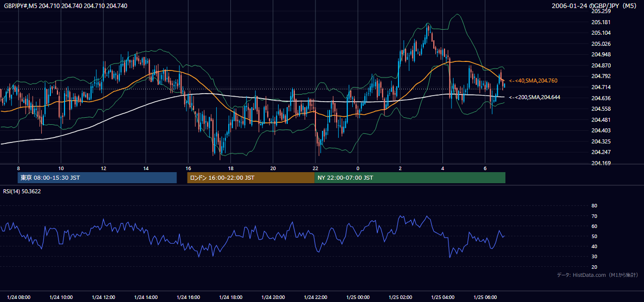Click the orange 40 SMA label 204.760
Viewport: 644px width, 302px height.
coord(534,81)
